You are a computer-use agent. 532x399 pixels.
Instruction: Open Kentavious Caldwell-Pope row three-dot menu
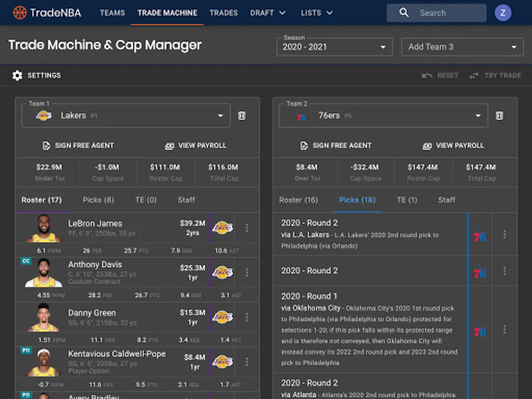247,362
